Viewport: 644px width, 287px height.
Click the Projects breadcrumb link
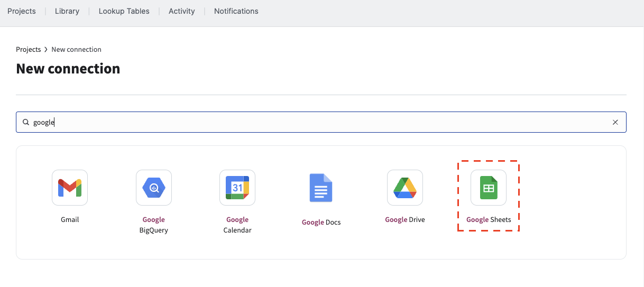coord(29,49)
